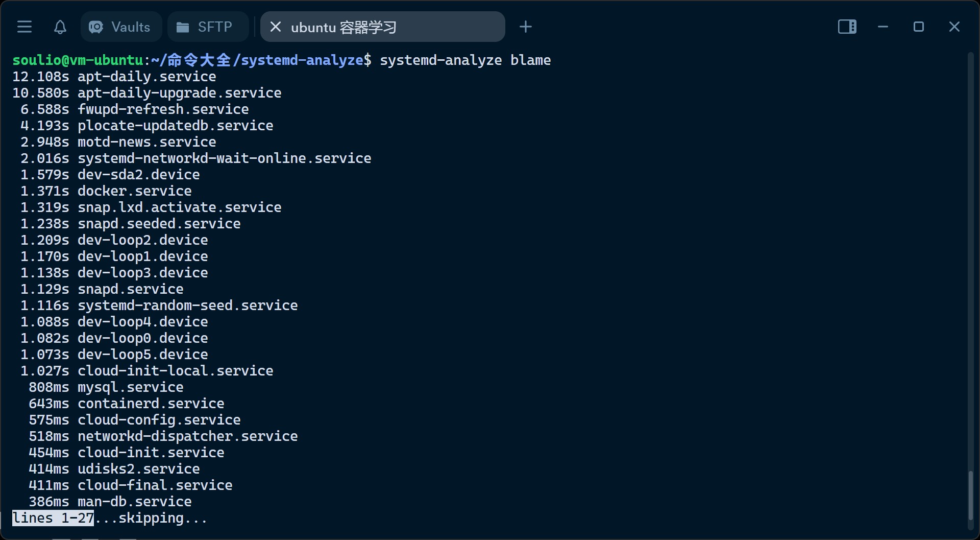Click the man-db.service line
Image resolution: width=980 pixels, height=540 pixels.
(110, 502)
